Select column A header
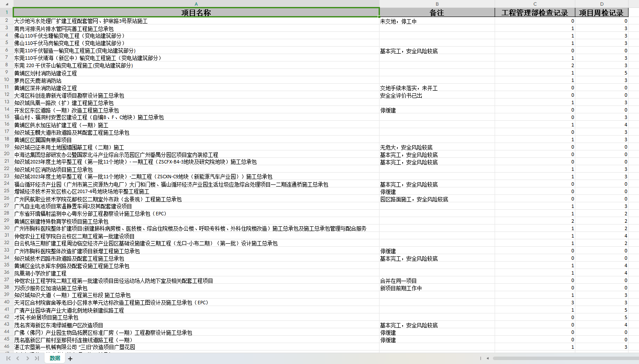Image resolution: width=639 pixels, height=364 pixels. pos(196,4)
